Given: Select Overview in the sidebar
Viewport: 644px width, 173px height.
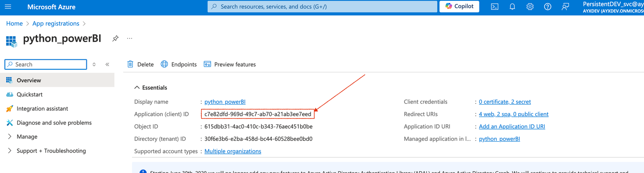Looking at the screenshot, I should click(x=57, y=80).
